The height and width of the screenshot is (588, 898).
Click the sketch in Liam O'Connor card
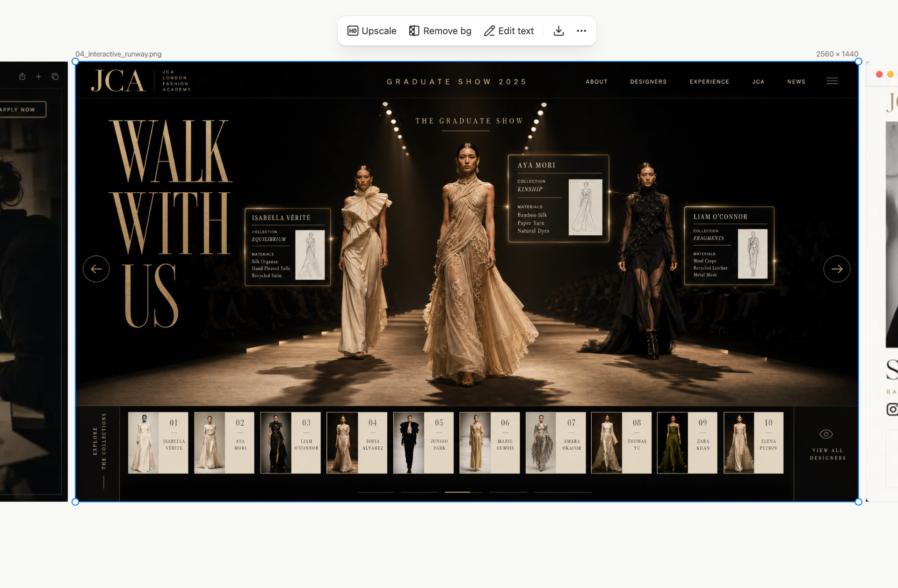753,254
